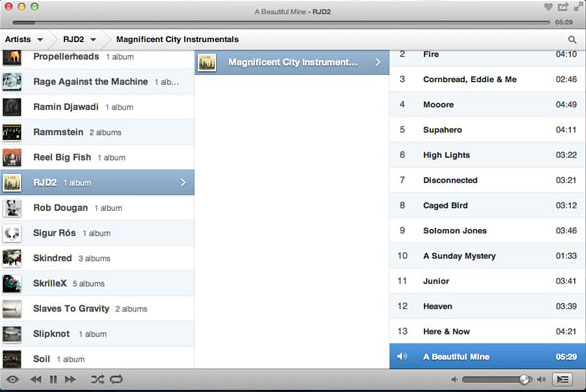This screenshot has width=586, height=392.
Task: Click the RJD2 artist thumbnail
Action: point(12,182)
